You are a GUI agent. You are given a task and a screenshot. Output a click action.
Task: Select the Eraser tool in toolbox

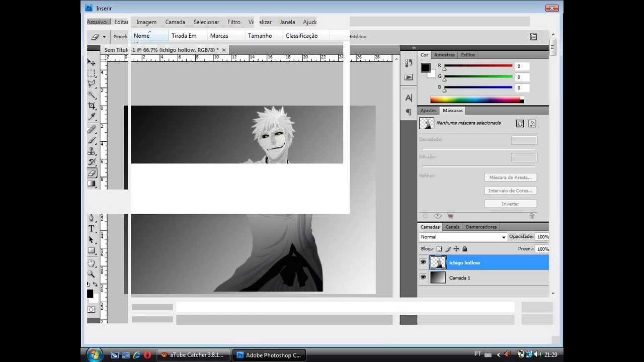(x=92, y=173)
